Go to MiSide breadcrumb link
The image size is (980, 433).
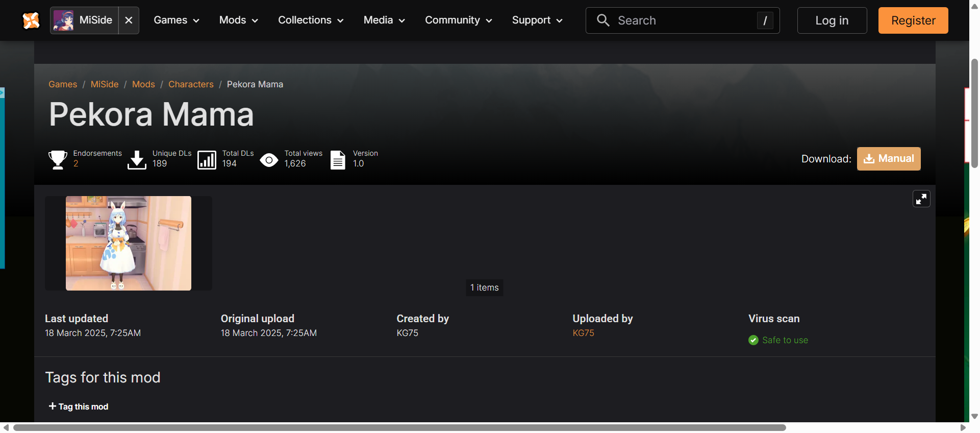(105, 84)
